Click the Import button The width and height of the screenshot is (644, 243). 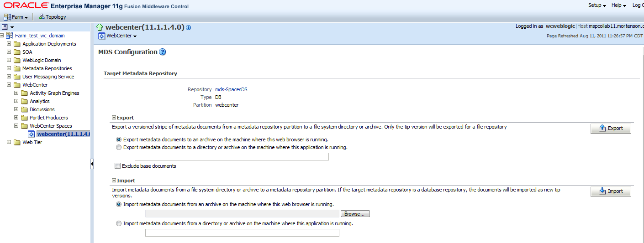pyautogui.click(x=611, y=191)
